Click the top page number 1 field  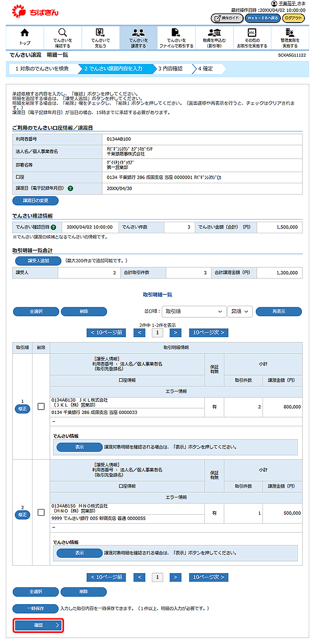[157, 333]
